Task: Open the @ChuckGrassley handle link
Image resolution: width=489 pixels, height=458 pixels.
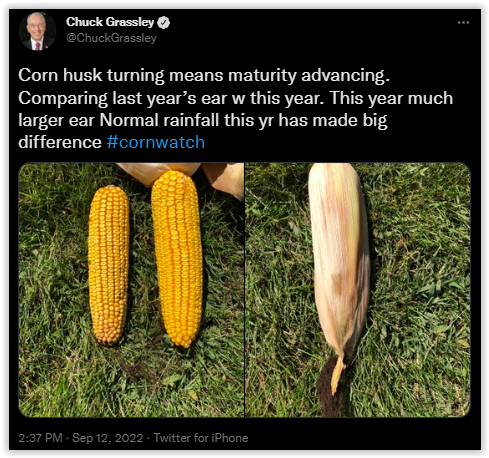Action: (x=111, y=38)
